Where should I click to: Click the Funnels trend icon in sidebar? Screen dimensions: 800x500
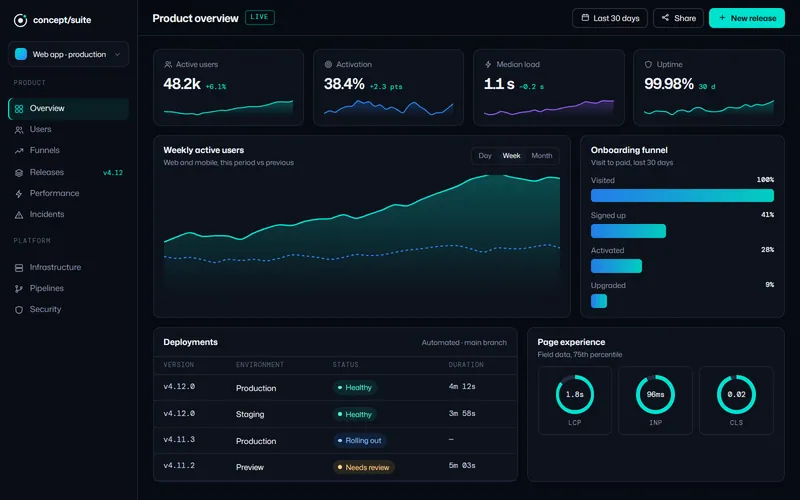[19, 151]
